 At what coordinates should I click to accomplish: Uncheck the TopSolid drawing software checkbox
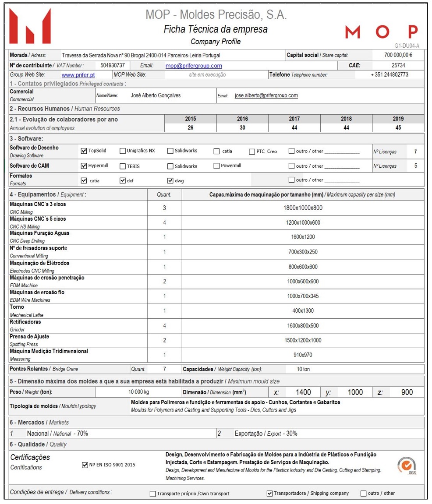(x=84, y=151)
